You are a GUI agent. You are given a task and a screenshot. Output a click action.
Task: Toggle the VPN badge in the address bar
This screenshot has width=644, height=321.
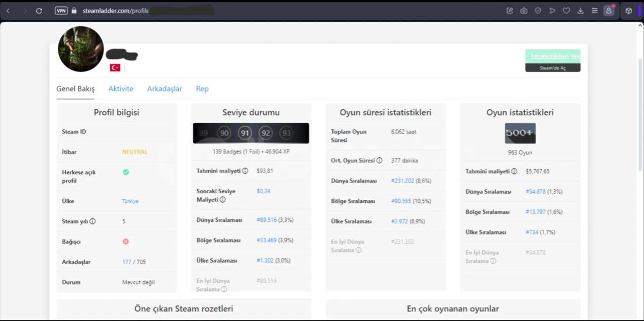tap(61, 11)
